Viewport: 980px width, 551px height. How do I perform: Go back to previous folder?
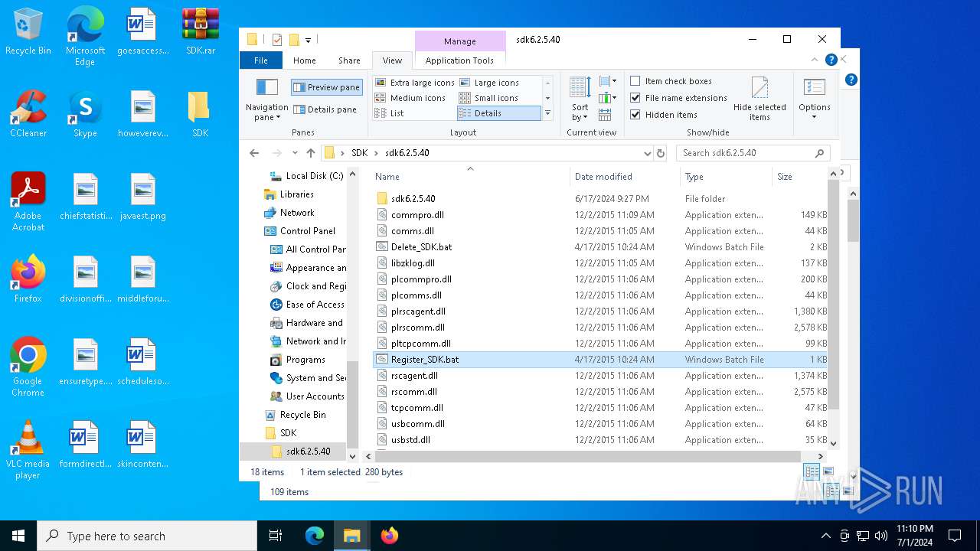pos(254,153)
